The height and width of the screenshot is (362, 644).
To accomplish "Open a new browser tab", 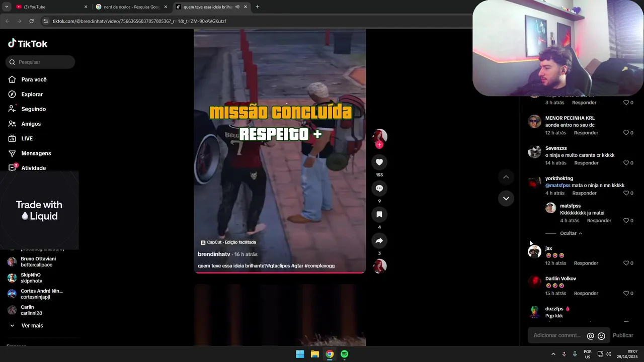I will [x=258, y=7].
